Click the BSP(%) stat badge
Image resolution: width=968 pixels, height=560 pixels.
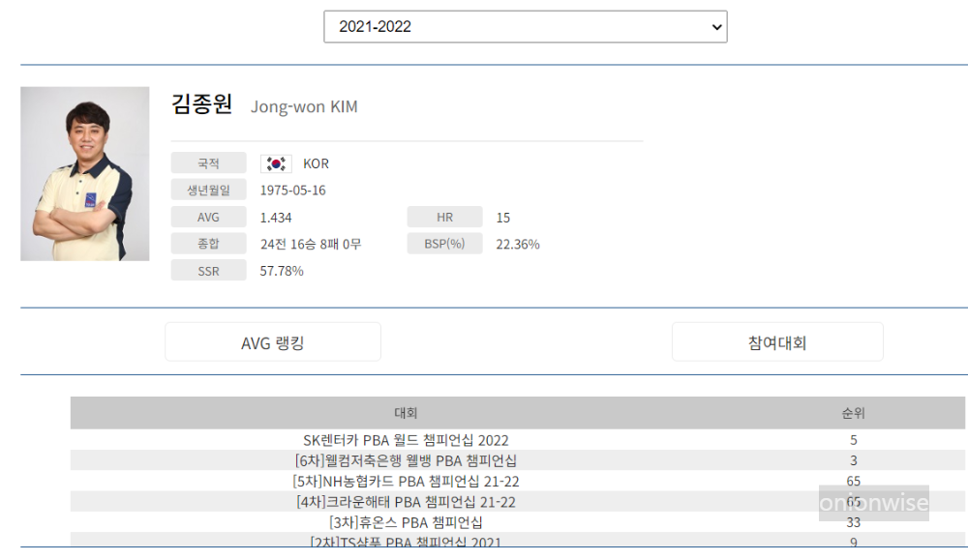click(444, 244)
